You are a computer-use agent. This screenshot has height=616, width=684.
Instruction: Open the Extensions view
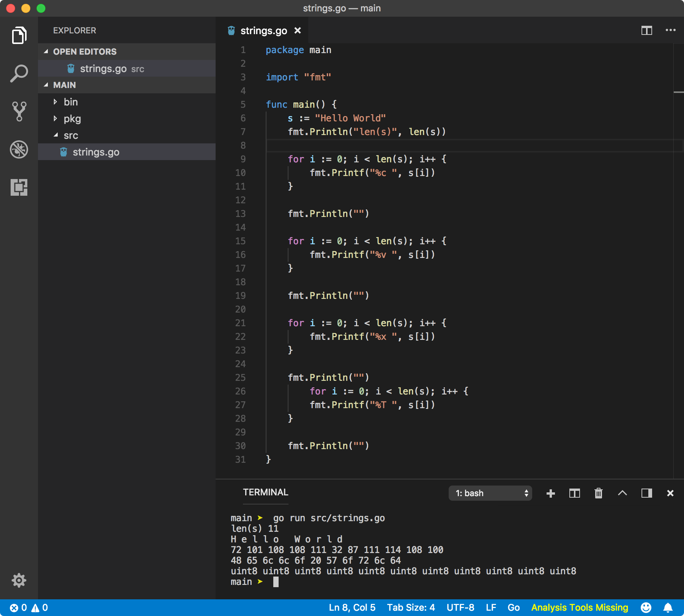19,187
